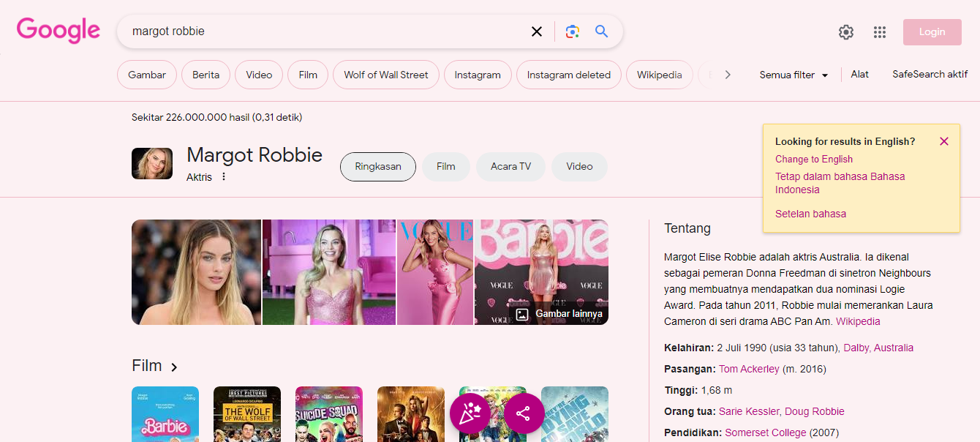Open the three-dot menu beside Aktris
980x442 pixels.
pyautogui.click(x=224, y=176)
